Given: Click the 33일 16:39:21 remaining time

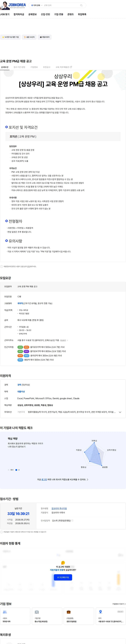Looking at the screenshot, I should pos(18,514).
